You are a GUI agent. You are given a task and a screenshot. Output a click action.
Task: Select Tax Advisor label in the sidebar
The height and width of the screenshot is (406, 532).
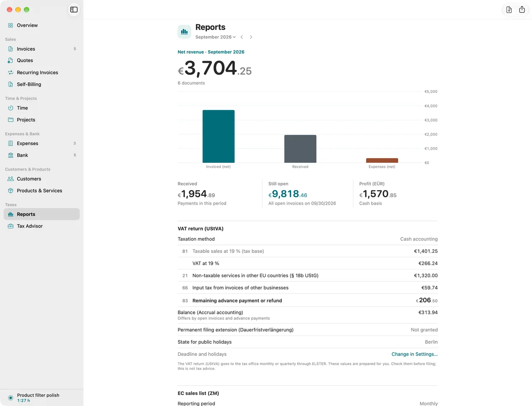coord(30,226)
